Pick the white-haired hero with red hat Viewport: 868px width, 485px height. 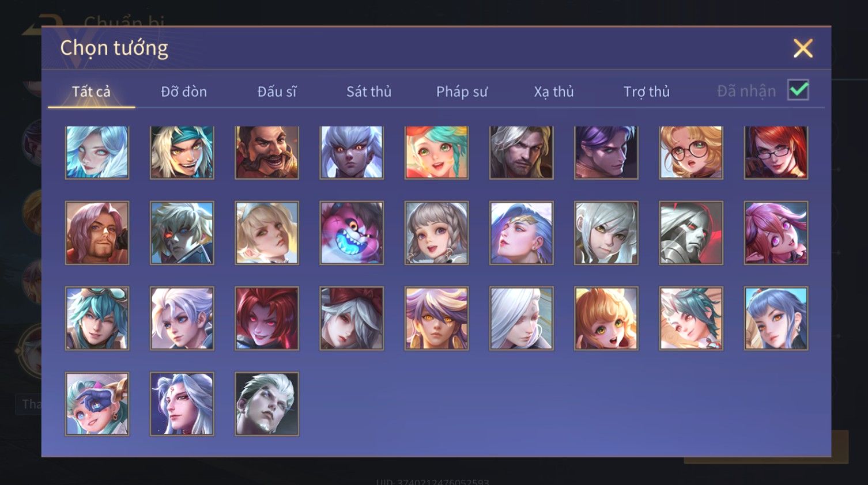coord(352,318)
